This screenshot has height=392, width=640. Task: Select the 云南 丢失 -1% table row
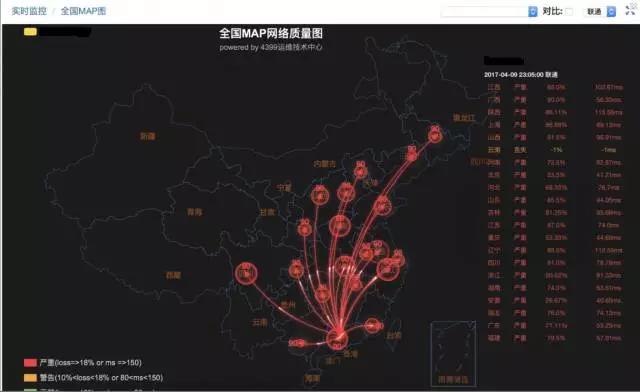[x=555, y=150]
